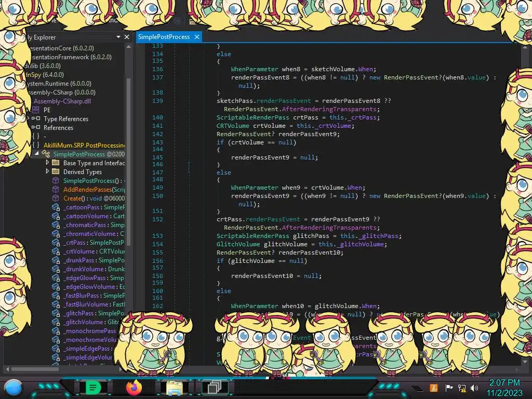Click the Action Center flag tray icon

pos(449,388)
